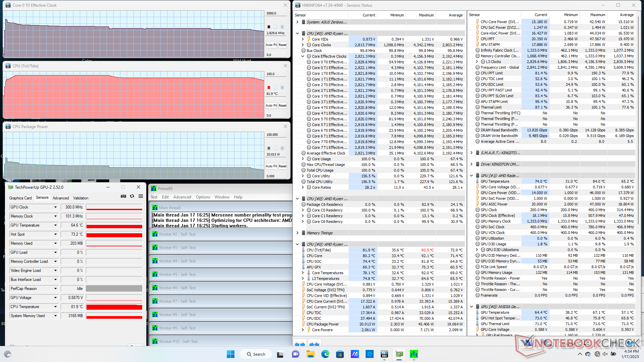The height and width of the screenshot is (362, 644).
Task: Open Prime95 icon in Windows taskbar
Action: (x=414, y=354)
